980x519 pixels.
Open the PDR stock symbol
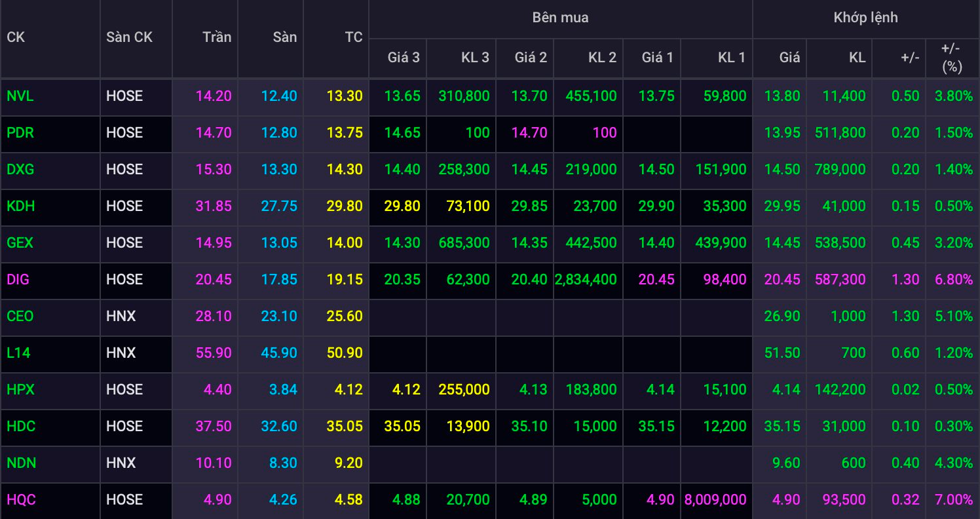coord(20,133)
